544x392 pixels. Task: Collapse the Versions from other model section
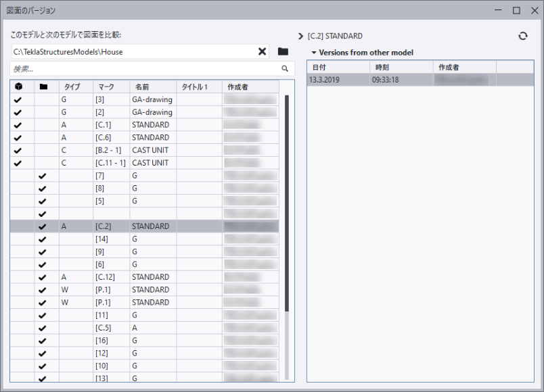click(314, 53)
